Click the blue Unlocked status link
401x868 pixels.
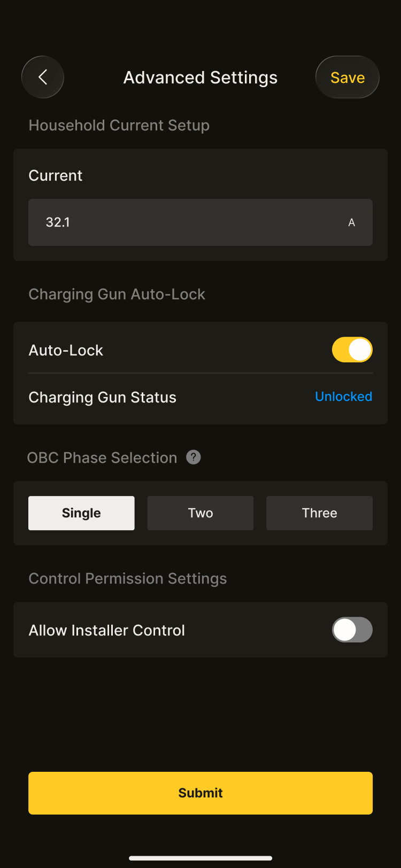[x=343, y=397]
